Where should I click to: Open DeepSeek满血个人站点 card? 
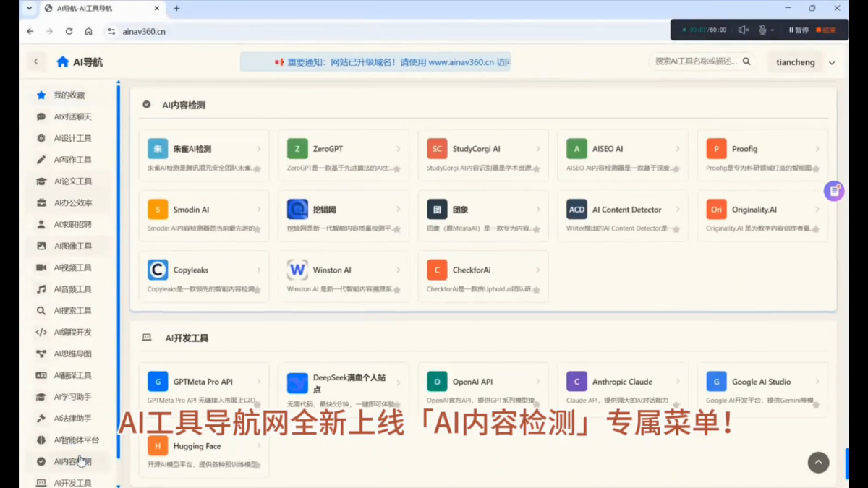(344, 390)
